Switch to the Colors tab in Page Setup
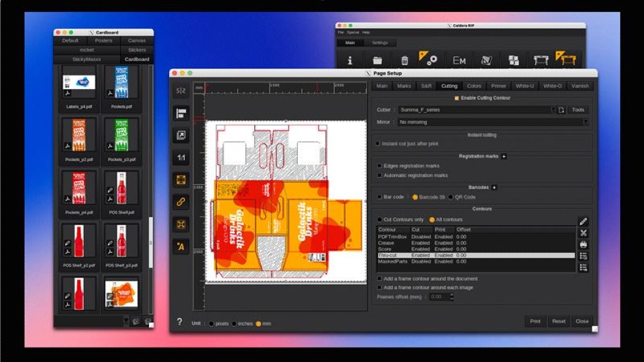This screenshot has height=362, width=644. pyautogui.click(x=474, y=86)
